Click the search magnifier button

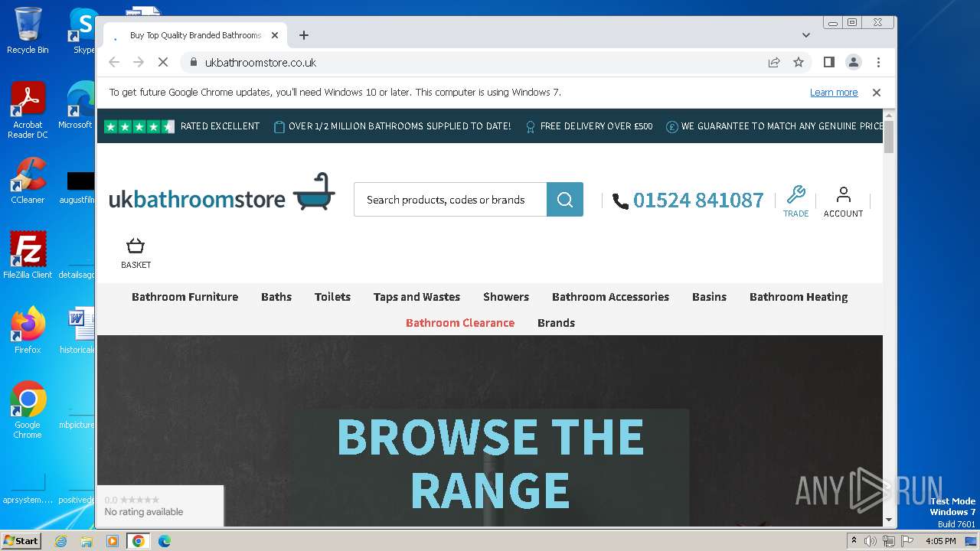[x=565, y=200]
